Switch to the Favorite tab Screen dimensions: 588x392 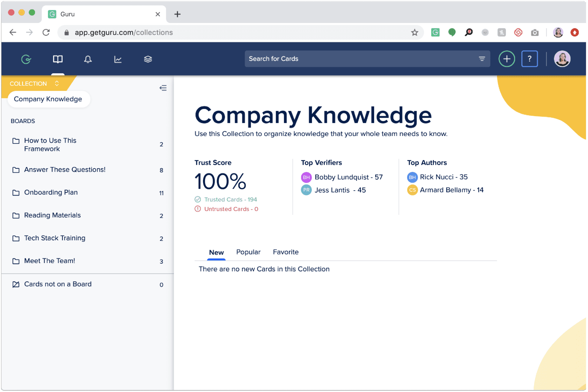[x=286, y=252]
